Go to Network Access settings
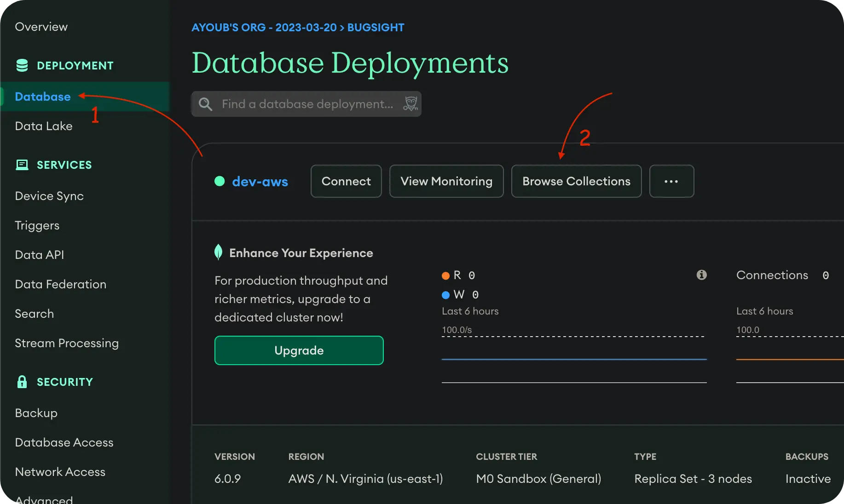The image size is (844, 504). 60,472
